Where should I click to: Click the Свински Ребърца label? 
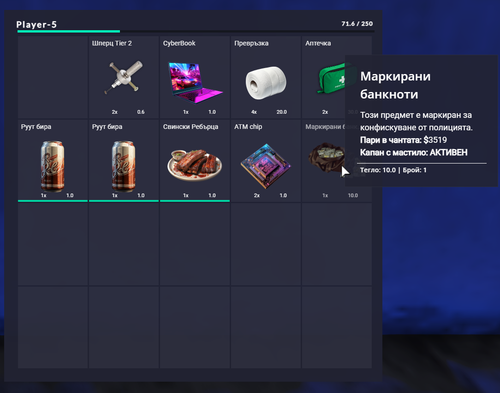tap(191, 127)
